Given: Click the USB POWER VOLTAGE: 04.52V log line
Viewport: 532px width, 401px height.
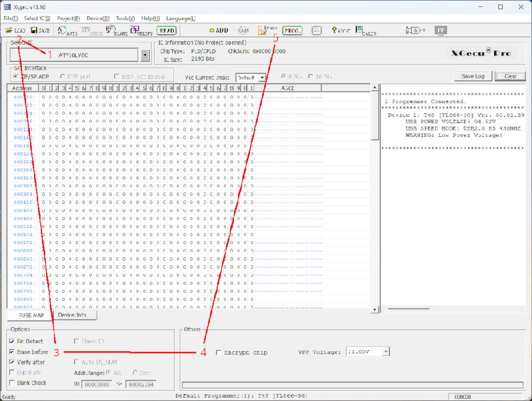Looking at the screenshot, I should pyautogui.click(x=450, y=122).
